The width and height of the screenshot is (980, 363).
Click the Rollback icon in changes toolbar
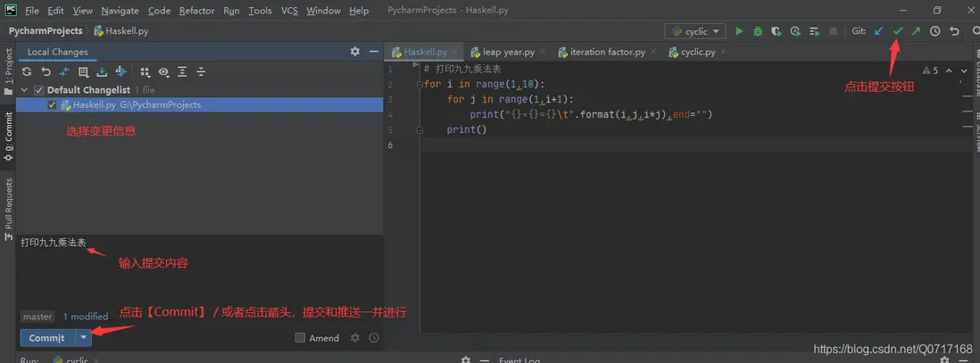(x=46, y=72)
